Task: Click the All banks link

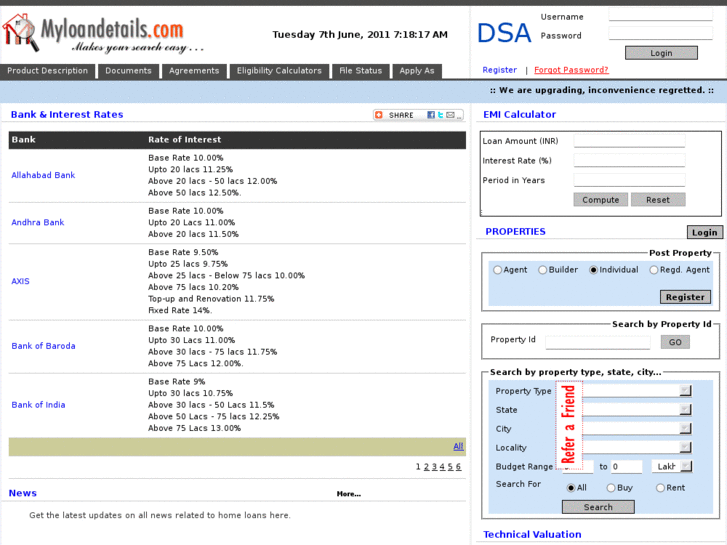Action: point(458,446)
